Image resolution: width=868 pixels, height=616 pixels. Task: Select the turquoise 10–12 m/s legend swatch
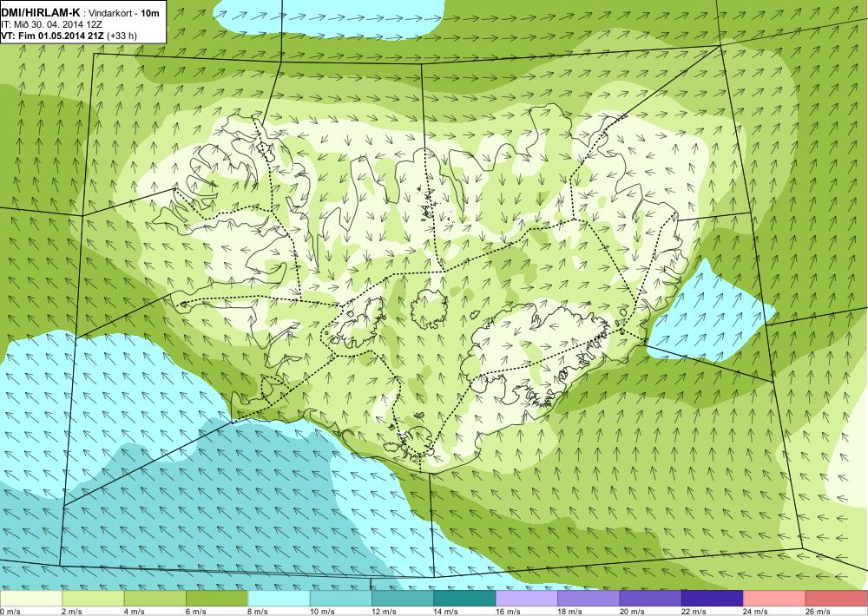(x=341, y=599)
